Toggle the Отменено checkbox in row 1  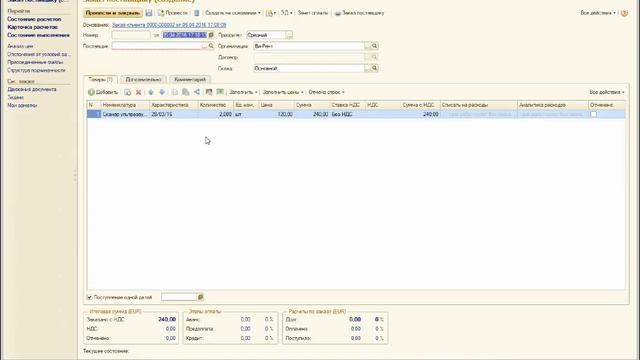click(593, 115)
